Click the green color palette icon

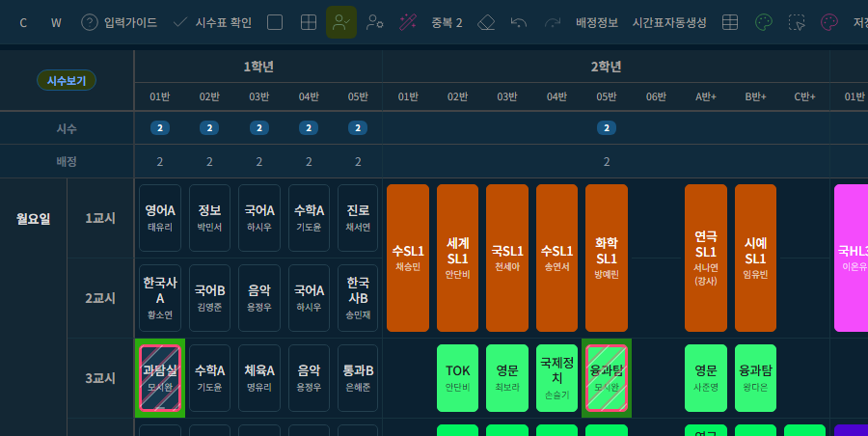pyautogui.click(x=764, y=22)
